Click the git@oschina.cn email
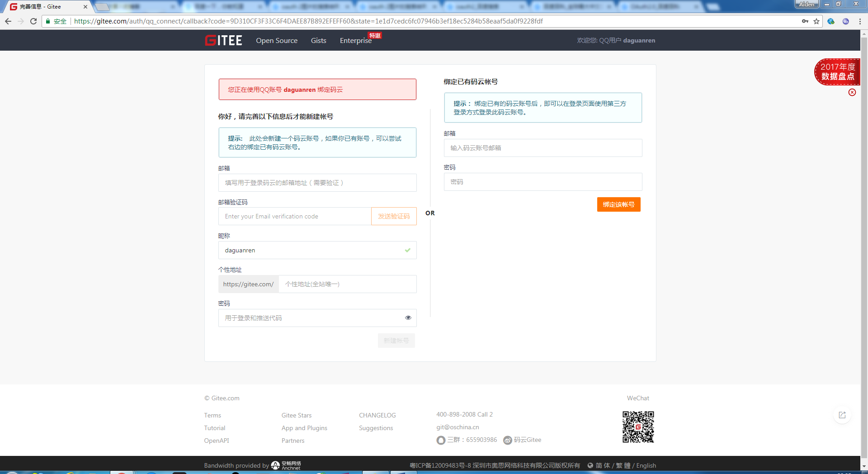The height and width of the screenshot is (474, 868). click(458, 427)
